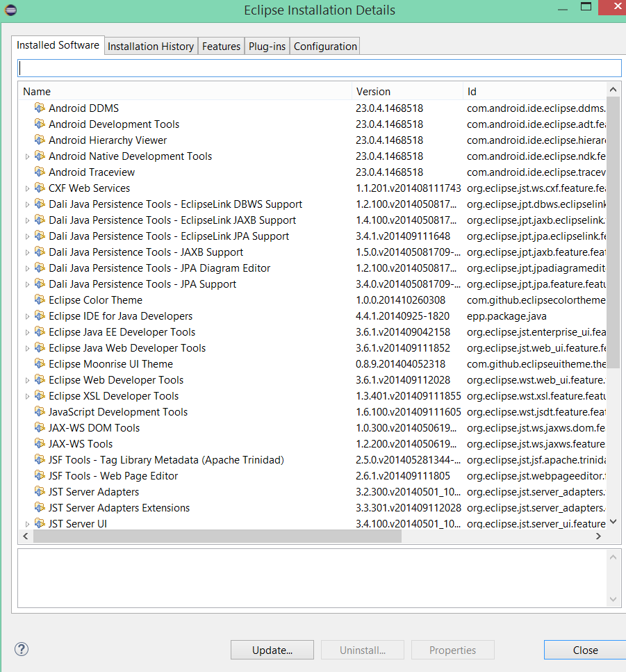This screenshot has width=626, height=672.
Task: Click the JAX-WS DOM Tools feature icon
Action: tap(40, 427)
